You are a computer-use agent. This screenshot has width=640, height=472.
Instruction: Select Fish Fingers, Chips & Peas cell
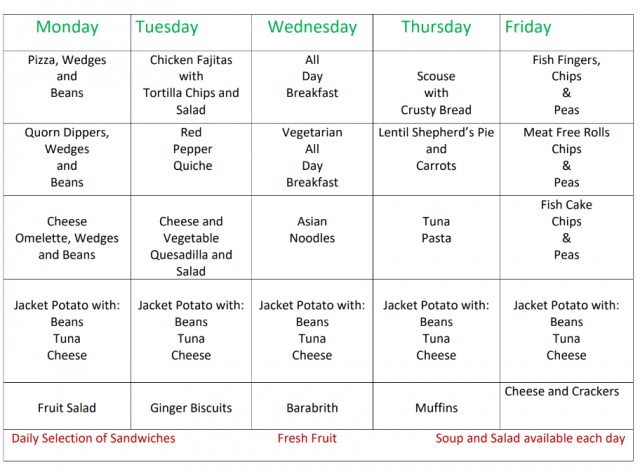[566, 85]
